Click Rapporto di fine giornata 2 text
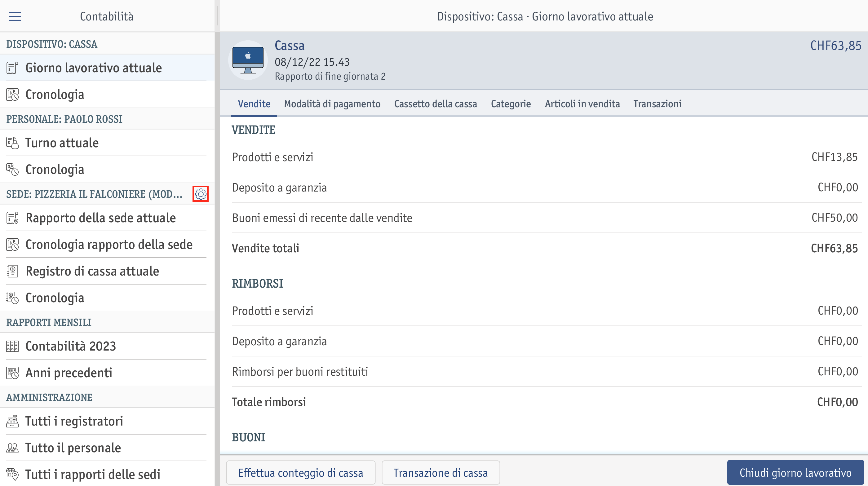The width and height of the screenshot is (868, 486). [330, 77]
